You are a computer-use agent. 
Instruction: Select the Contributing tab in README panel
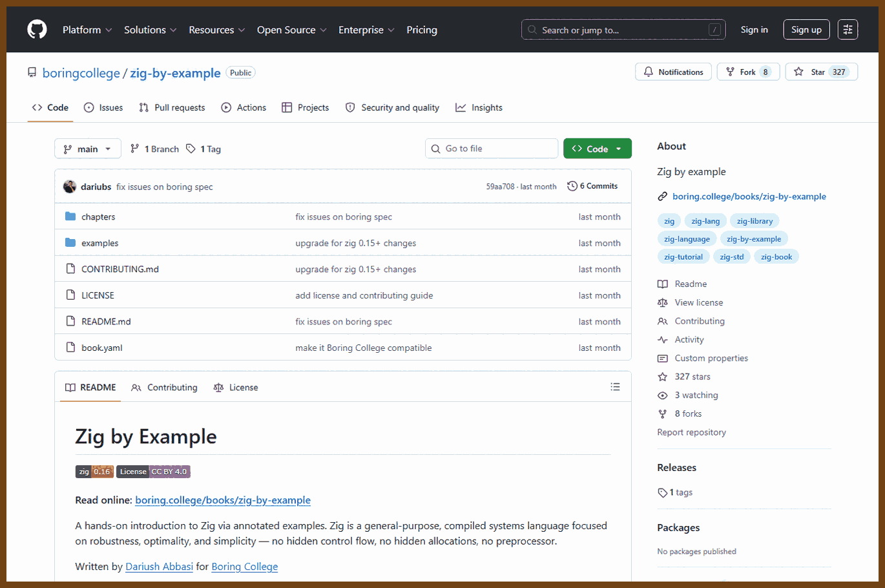[164, 387]
